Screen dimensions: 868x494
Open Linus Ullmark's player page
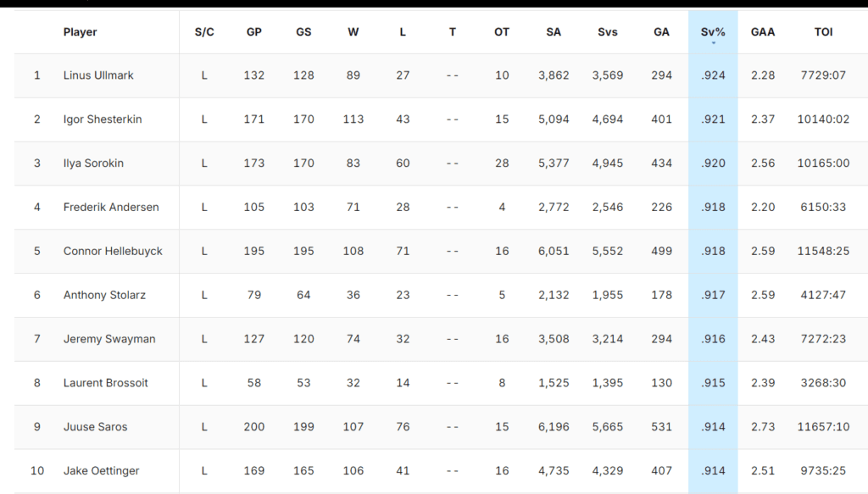98,75
